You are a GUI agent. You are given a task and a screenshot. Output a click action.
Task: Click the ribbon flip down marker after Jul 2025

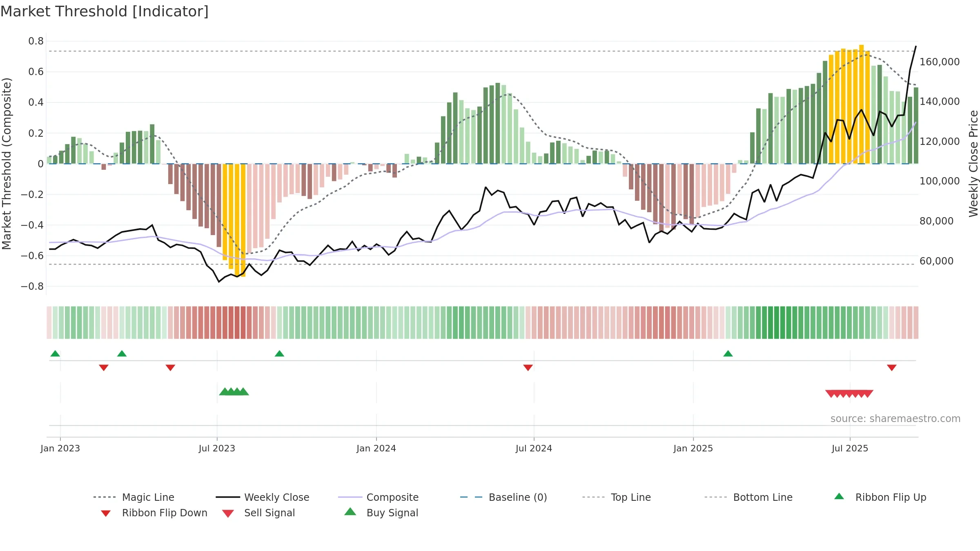coord(892,368)
